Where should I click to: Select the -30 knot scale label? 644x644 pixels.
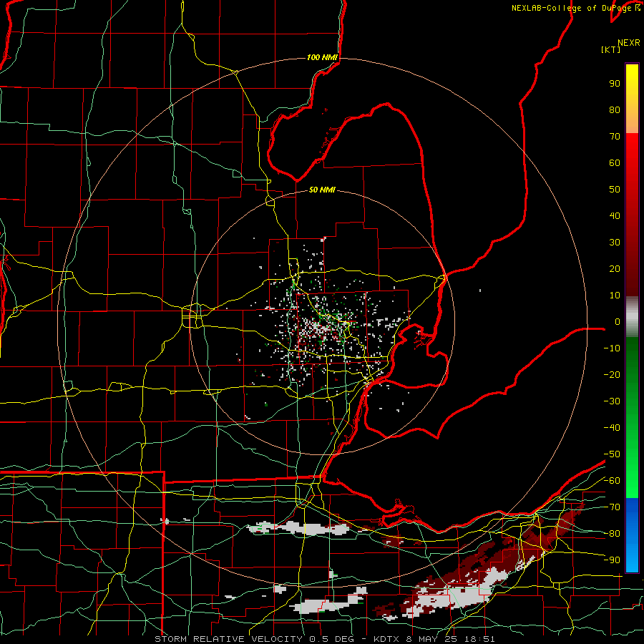(612, 401)
